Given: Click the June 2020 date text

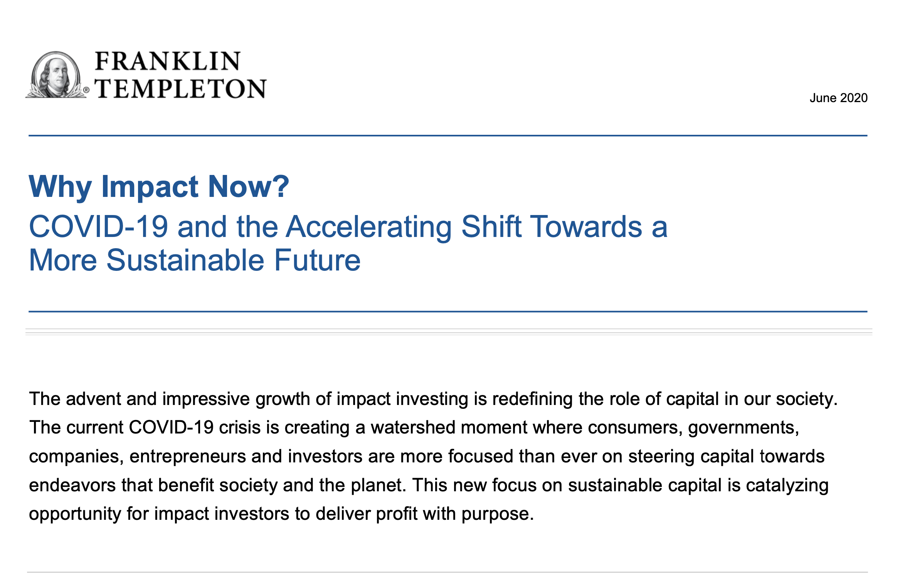Looking at the screenshot, I should point(838,98).
